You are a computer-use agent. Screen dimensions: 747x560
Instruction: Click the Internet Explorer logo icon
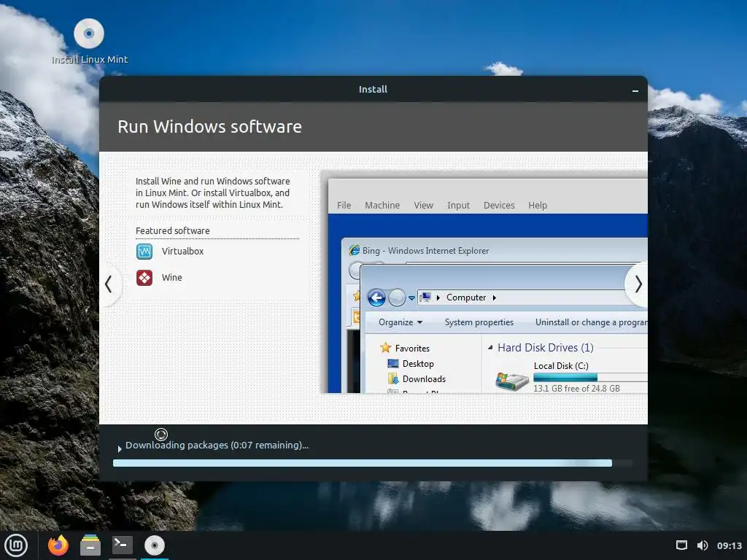point(355,251)
